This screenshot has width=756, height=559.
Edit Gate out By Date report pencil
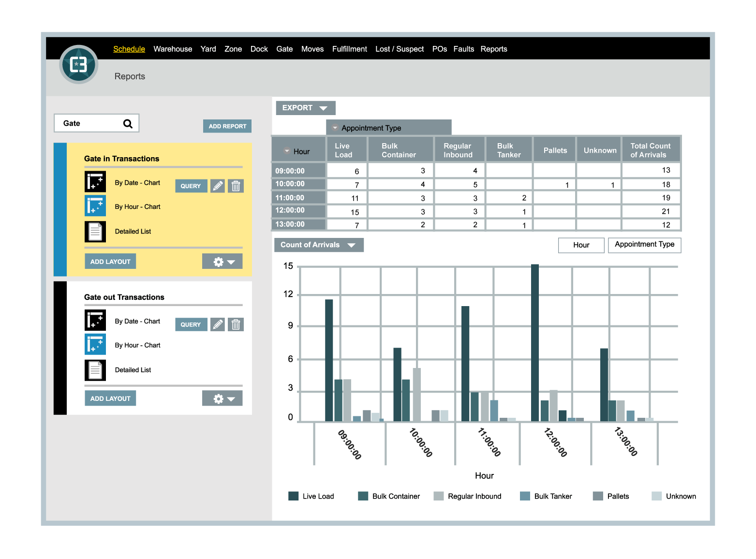(x=218, y=324)
